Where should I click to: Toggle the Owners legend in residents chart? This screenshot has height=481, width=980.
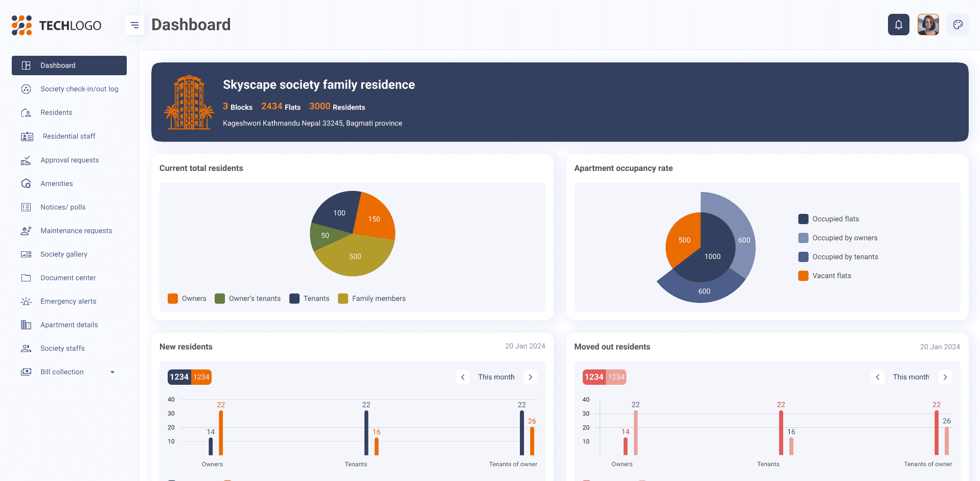[187, 298]
